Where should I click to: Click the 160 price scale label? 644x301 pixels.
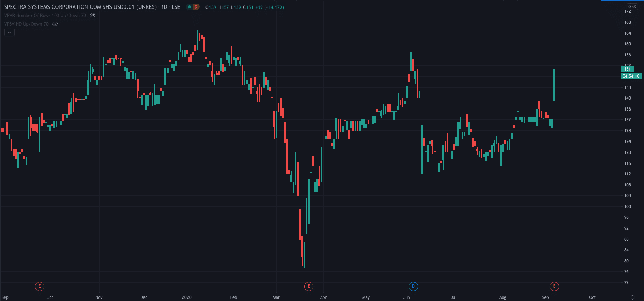[x=627, y=44]
